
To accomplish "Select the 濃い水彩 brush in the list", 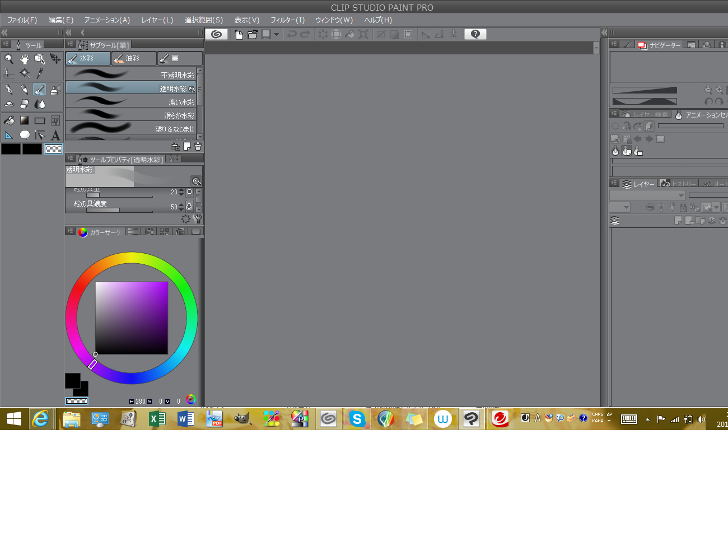I will tap(130, 101).
